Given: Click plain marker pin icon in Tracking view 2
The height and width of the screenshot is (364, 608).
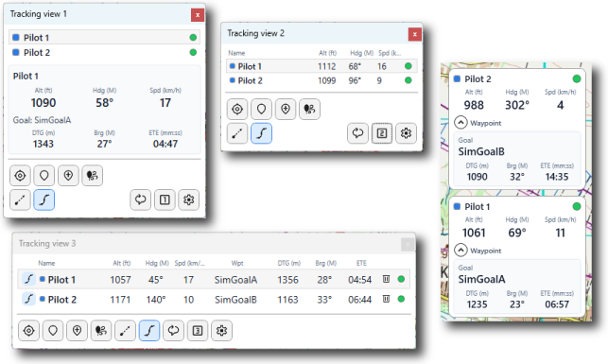Looking at the screenshot, I should pyautogui.click(x=261, y=110).
